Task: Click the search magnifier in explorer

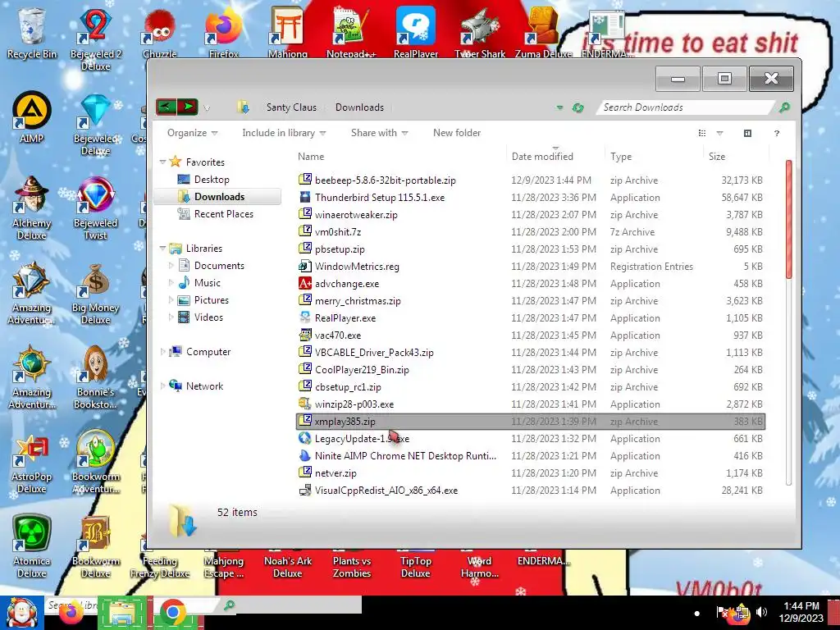Action: pos(784,107)
